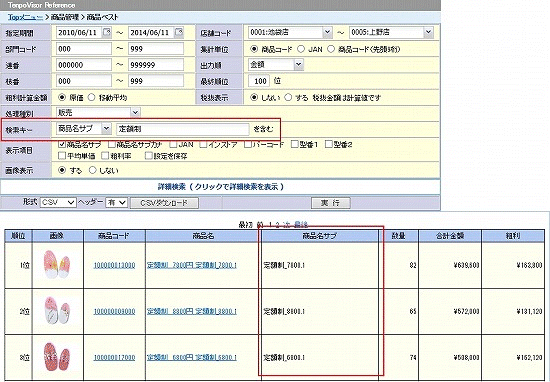This screenshot has height=382, width=550.
Task: Click 最終順位 field showing 100
Action: (259, 81)
